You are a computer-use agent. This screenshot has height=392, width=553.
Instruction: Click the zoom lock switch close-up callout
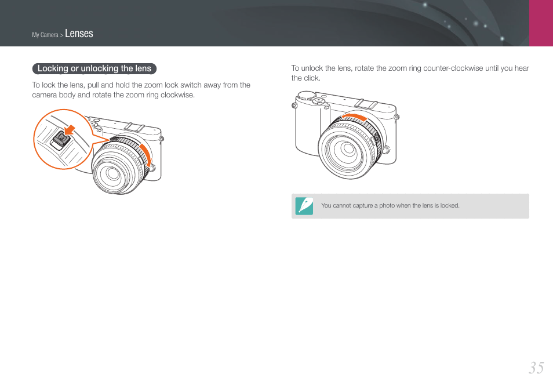[x=63, y=139]
